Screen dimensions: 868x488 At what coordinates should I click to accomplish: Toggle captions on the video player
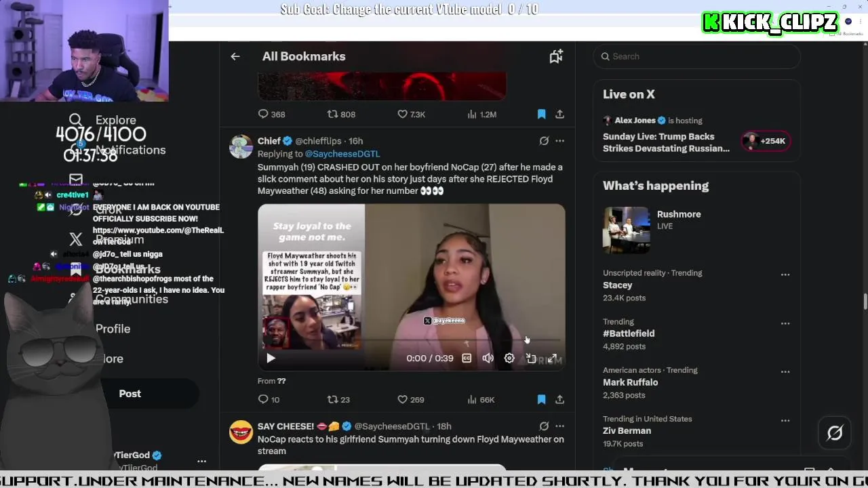click(467, 358)
